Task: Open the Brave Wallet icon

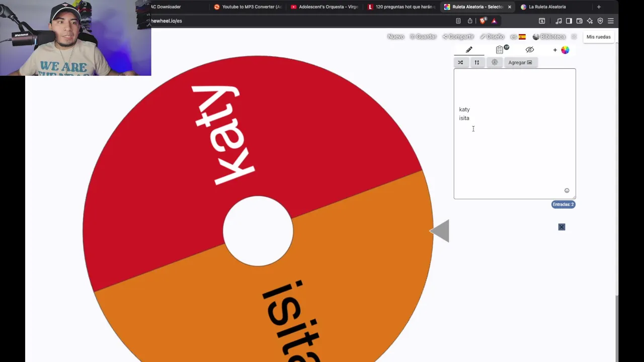Action: 580,21
